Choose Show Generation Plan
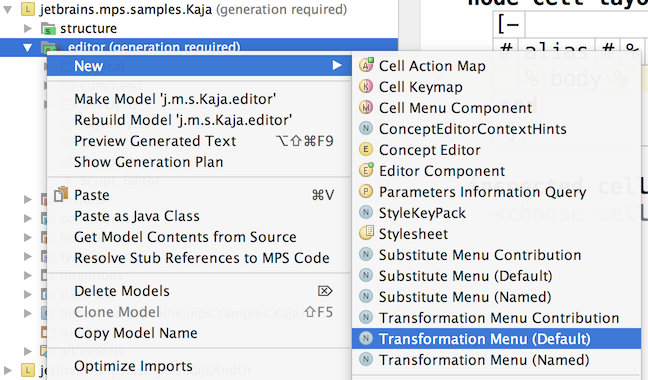The width and height of the screenshot is (648, 380). 199,162
